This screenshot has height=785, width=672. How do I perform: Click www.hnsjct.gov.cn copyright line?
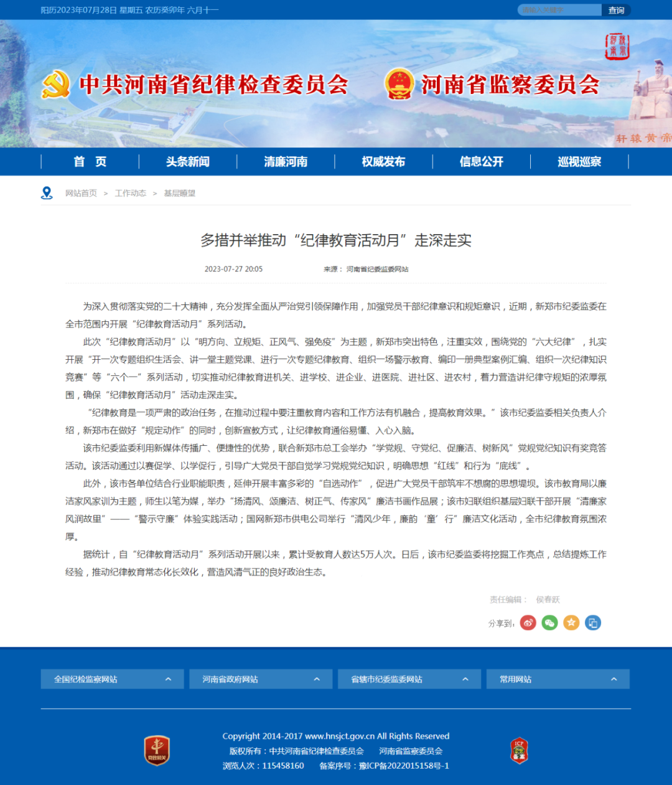click(x=336, y=736)
